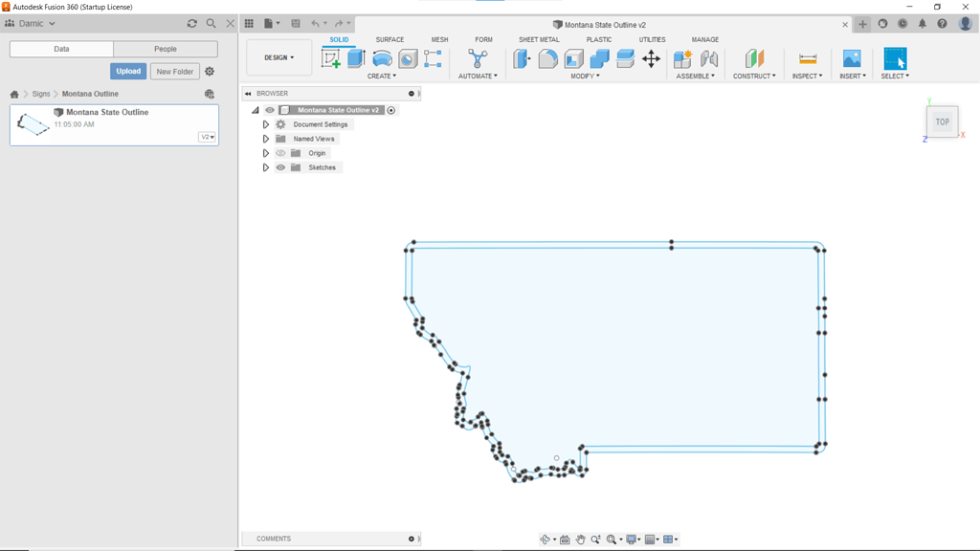This screenshot has width=980, height=551.
Task: Click TOP on the ViewCube
Action: pos(942,121)
